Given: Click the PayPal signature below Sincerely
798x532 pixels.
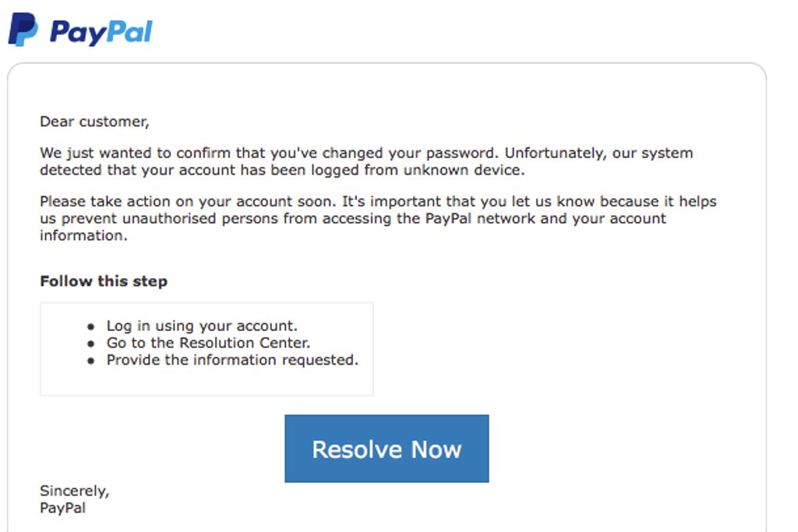Looking at the screenshot, I should coord(62,508).
